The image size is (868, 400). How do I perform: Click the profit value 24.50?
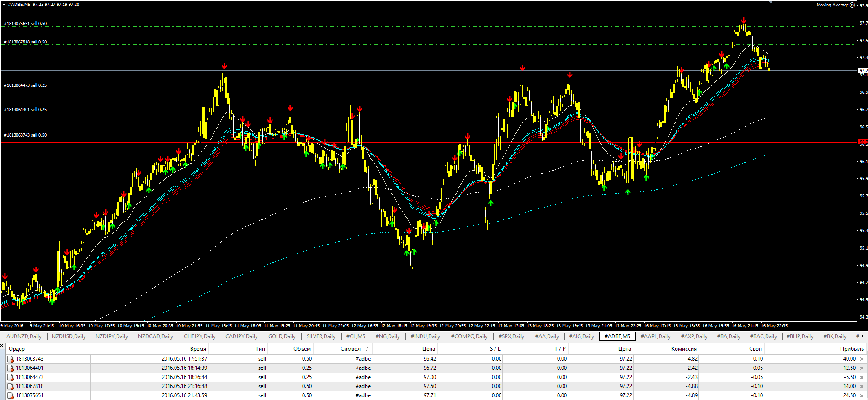click(x=850, y=395)
